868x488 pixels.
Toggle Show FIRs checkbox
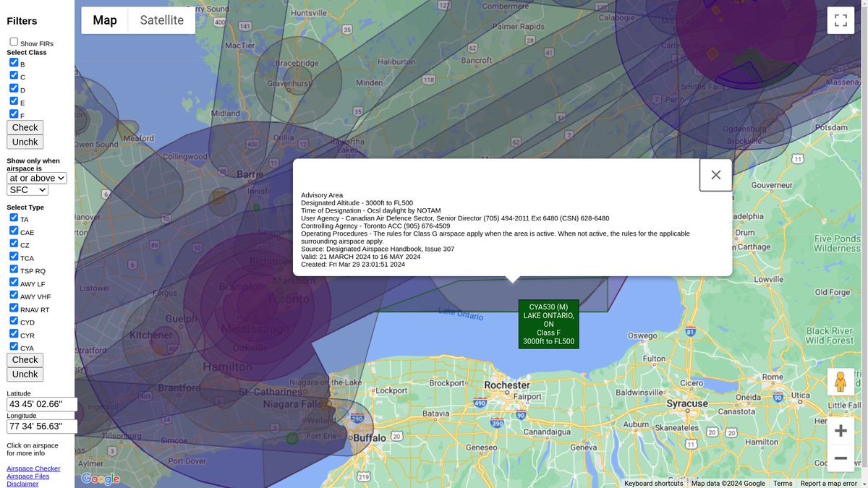coord(14,42)
